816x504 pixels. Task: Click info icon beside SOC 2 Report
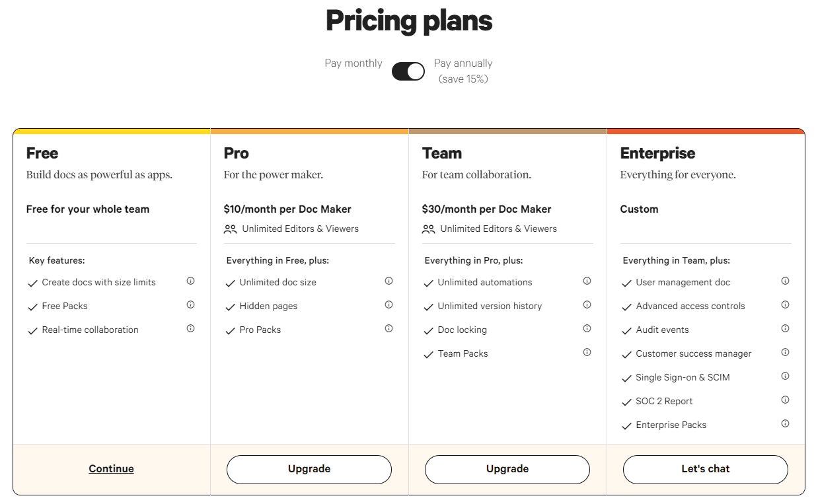pos(785,400)
